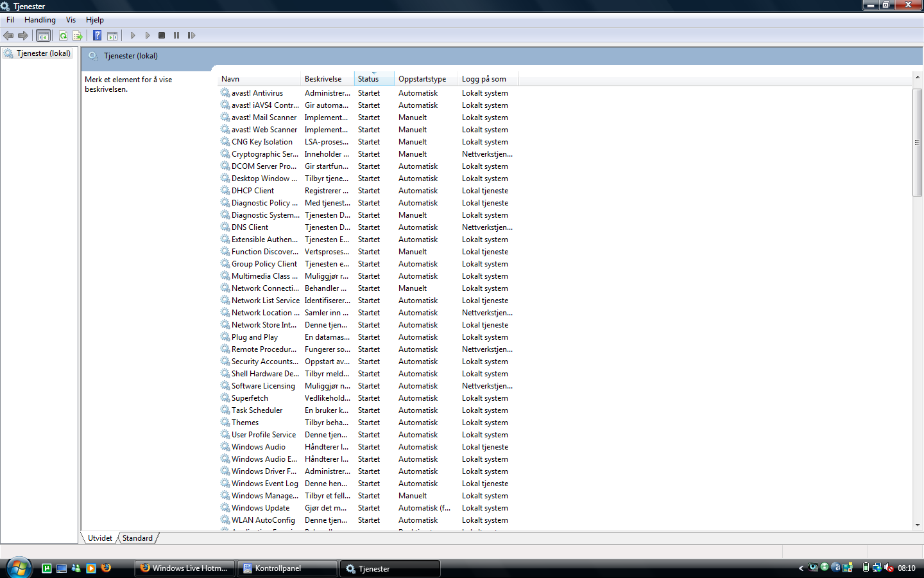Open the Fil menu
The image size is (924, 578).
(10, 20)
